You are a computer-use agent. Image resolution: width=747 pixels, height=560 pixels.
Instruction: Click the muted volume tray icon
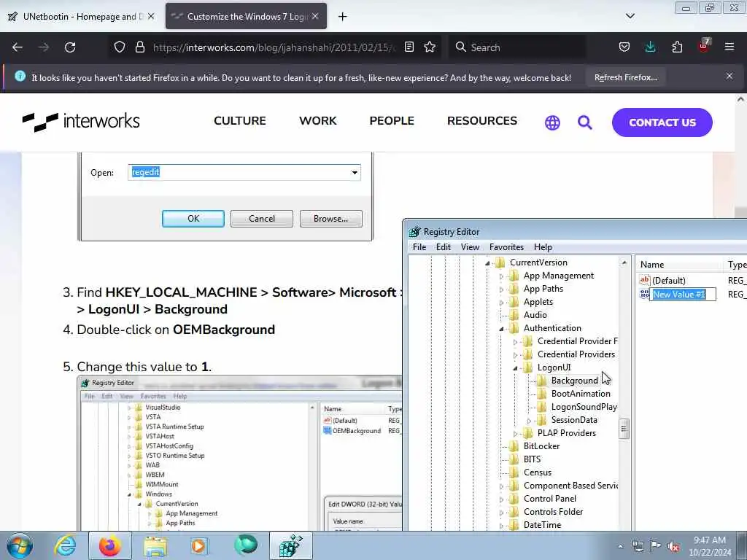(x=673, y=546)
